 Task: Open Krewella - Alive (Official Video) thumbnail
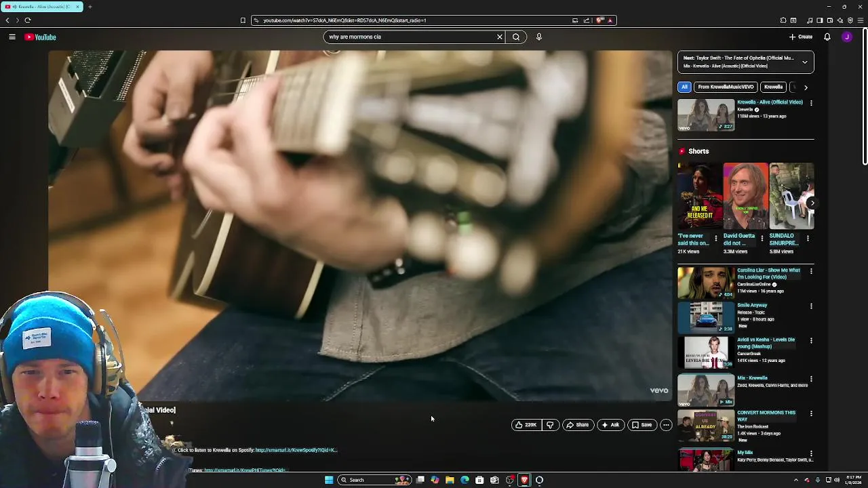pyautogui.click(x=706, y=115)
